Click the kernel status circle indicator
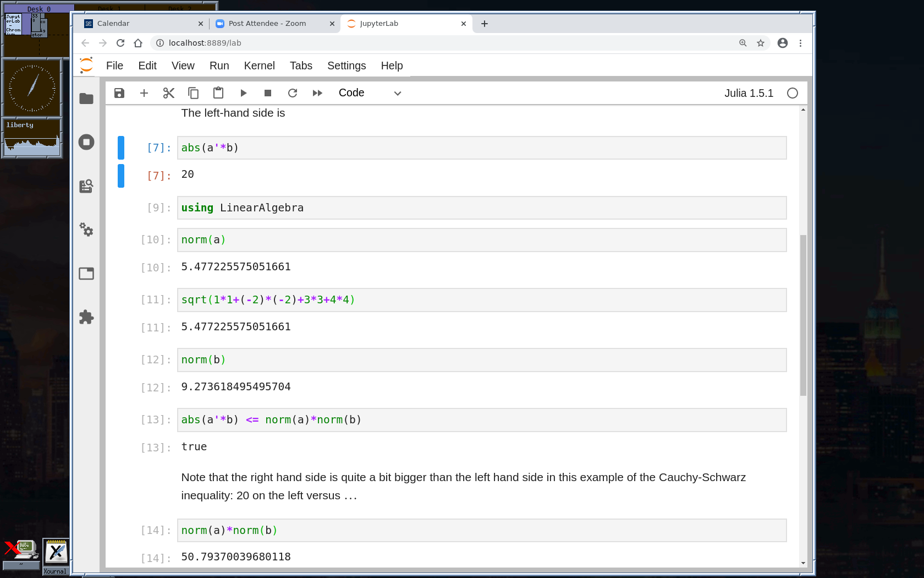 coord(792,93)
